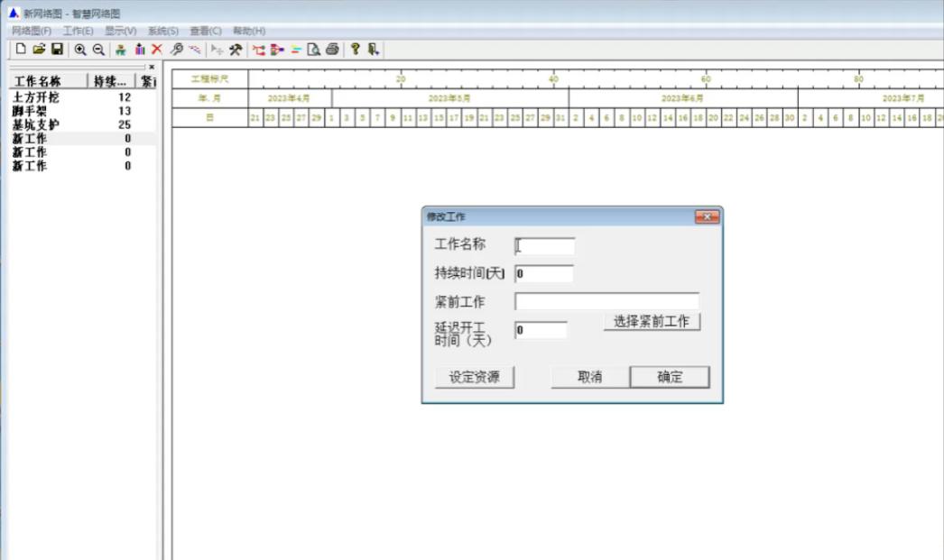Click the wrench-shaped search icon in toolbar

[176, 50]
